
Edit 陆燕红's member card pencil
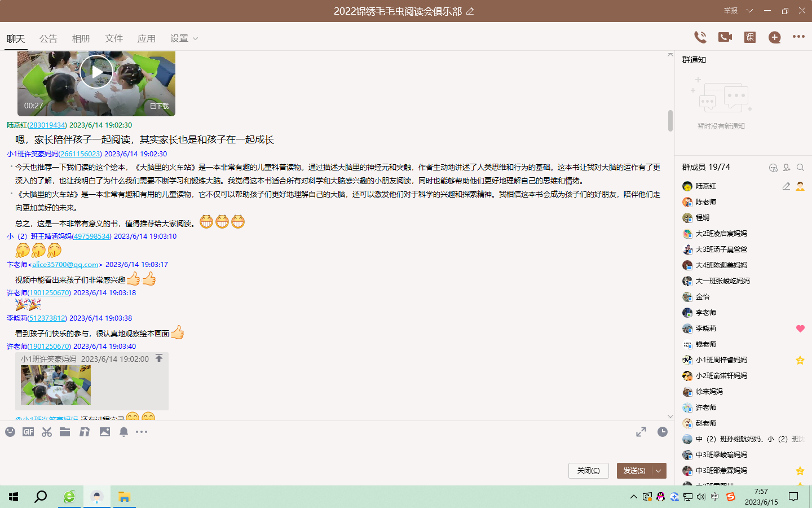coord(786,186)
